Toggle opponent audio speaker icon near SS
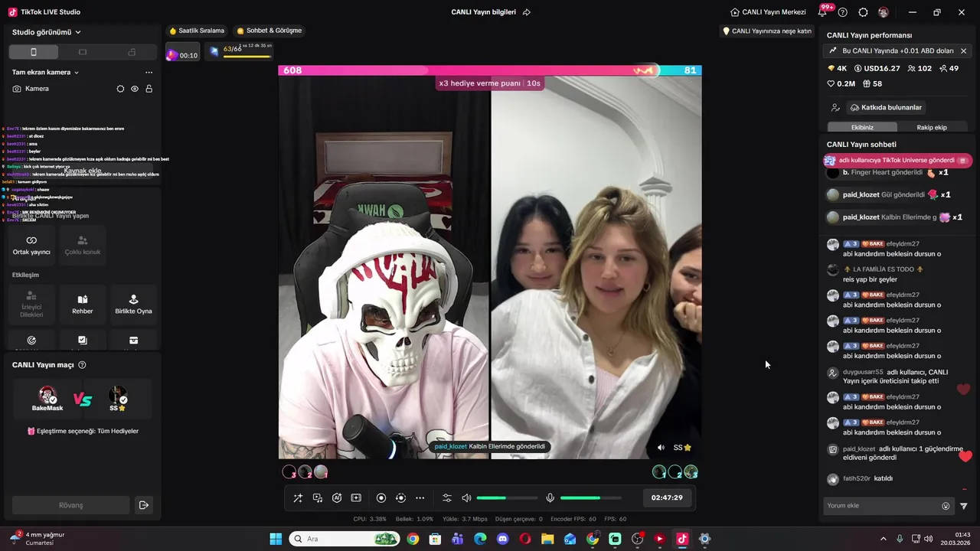 pos(661,448)
